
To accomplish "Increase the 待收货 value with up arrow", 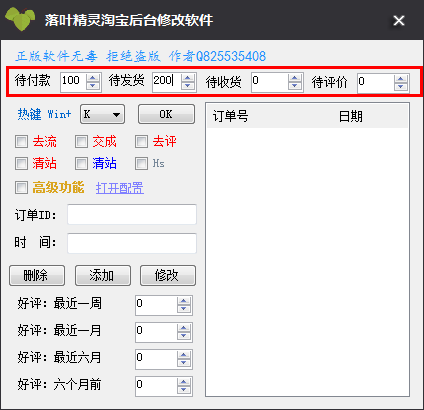I will 295,78.
